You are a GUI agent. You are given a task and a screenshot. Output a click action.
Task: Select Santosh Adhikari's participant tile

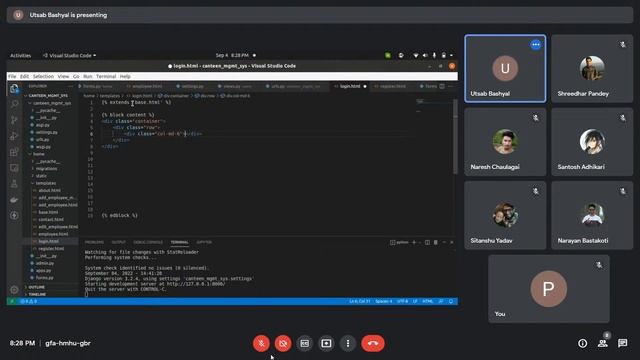592,142
